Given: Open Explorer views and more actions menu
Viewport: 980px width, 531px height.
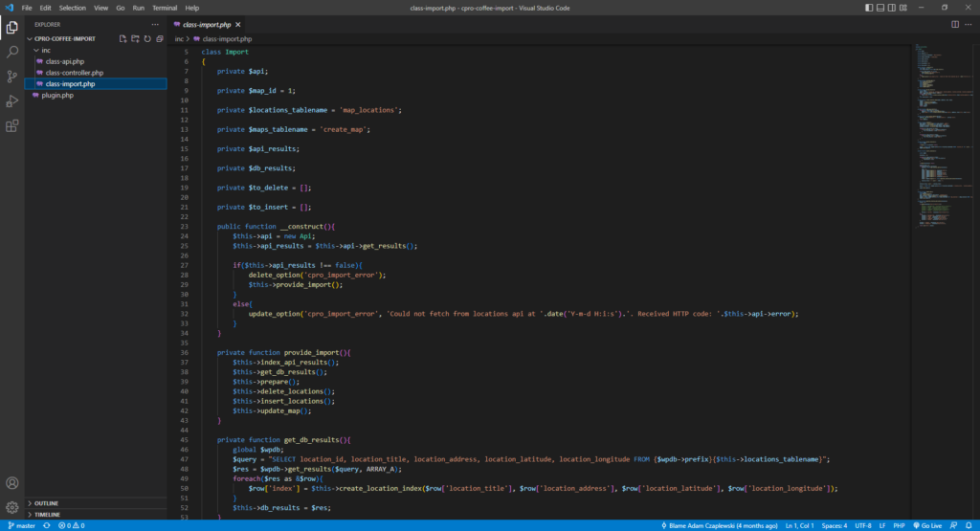Looking at the screenshot, I should pos(155,24).
